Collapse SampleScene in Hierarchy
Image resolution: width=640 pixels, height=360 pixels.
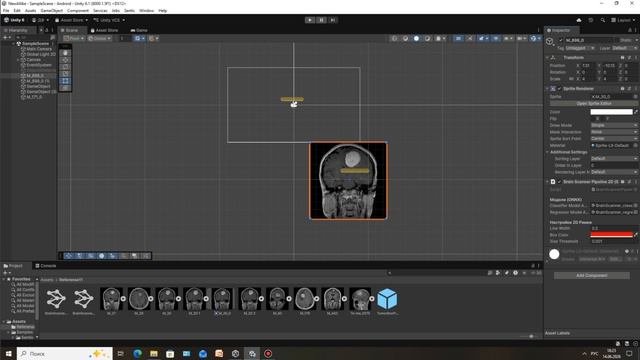(x=13, y=44)
